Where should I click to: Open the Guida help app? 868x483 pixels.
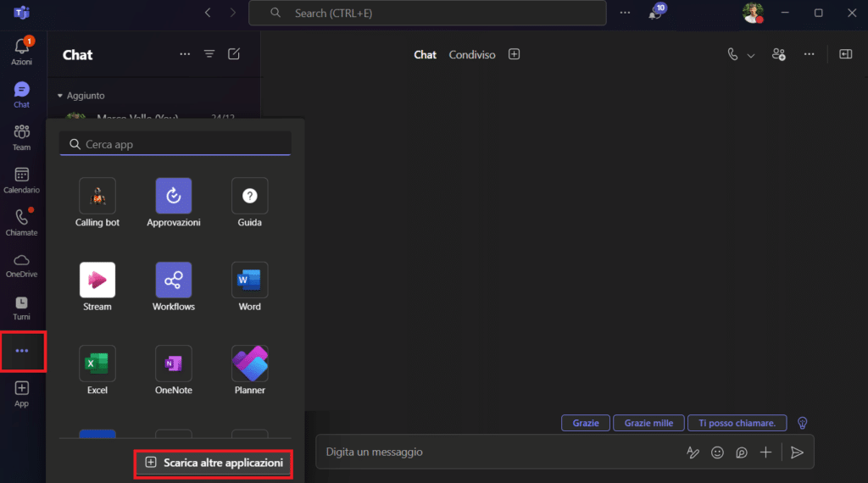pos(250,203)
